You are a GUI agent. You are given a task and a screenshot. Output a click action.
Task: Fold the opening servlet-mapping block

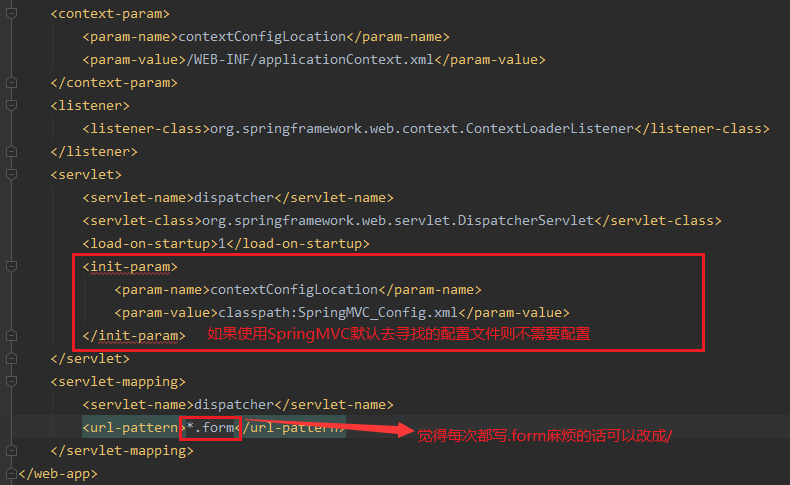[11, 381]
